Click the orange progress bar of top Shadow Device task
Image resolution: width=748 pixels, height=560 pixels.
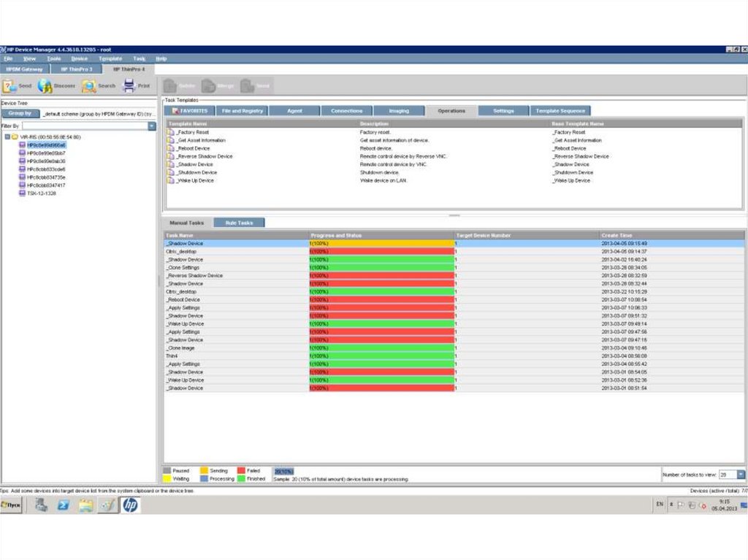click(x=381, y=243)
